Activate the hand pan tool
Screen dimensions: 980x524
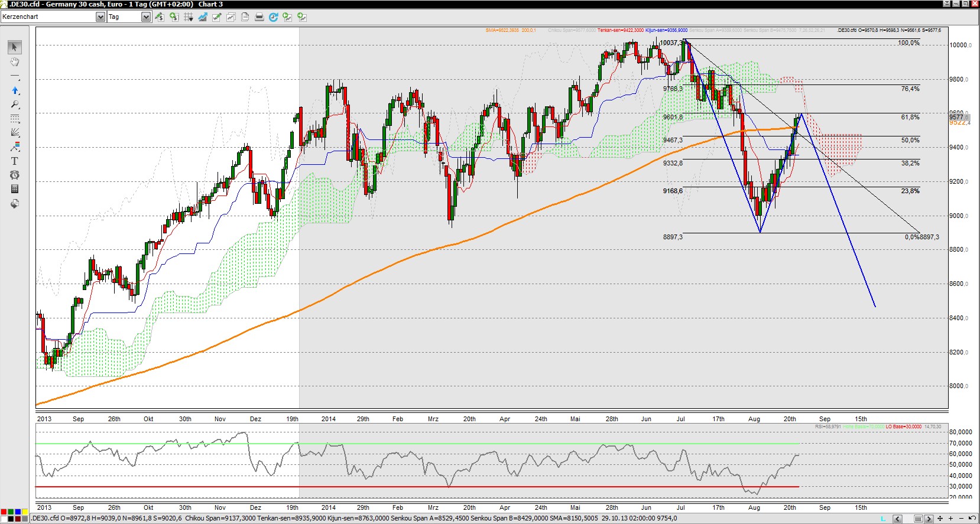click(x=15, y=62)
